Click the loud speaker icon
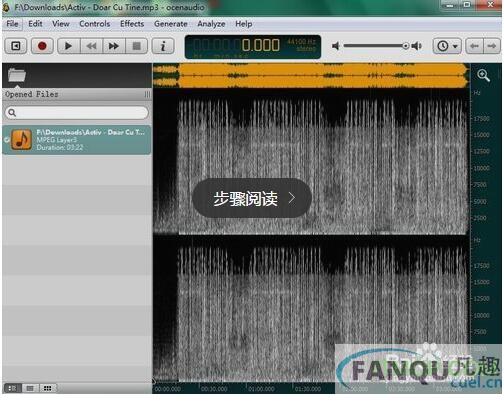 [x=417, y=46]
